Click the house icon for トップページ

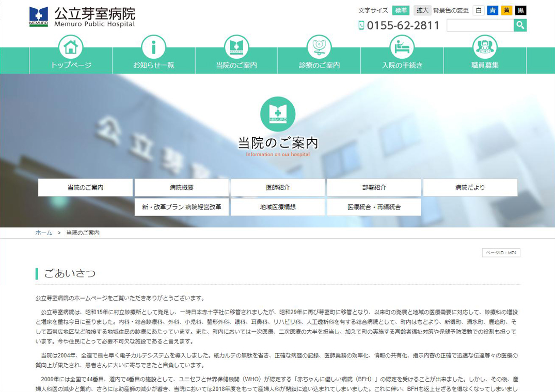coord(71,47)
